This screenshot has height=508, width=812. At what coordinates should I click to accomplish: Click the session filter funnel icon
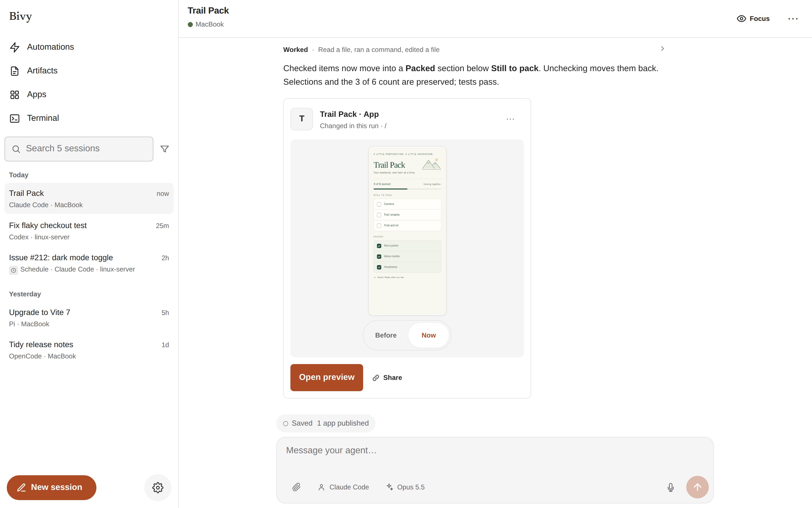[164, 149]
